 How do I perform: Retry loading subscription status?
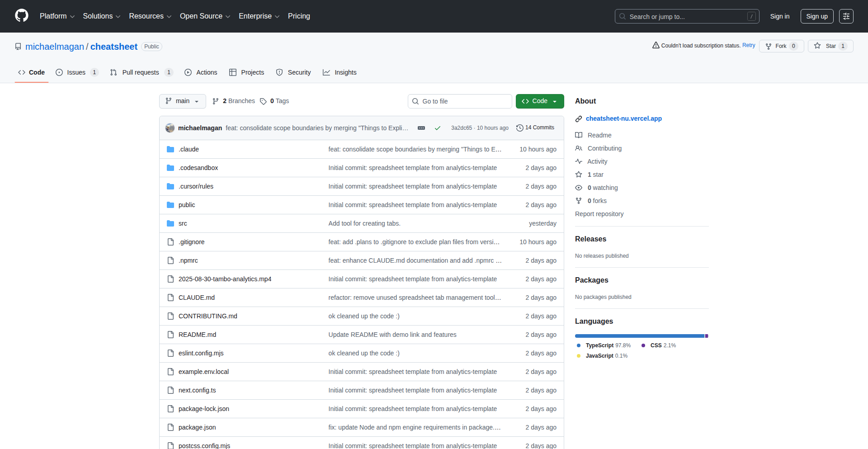tap(748, 45)
